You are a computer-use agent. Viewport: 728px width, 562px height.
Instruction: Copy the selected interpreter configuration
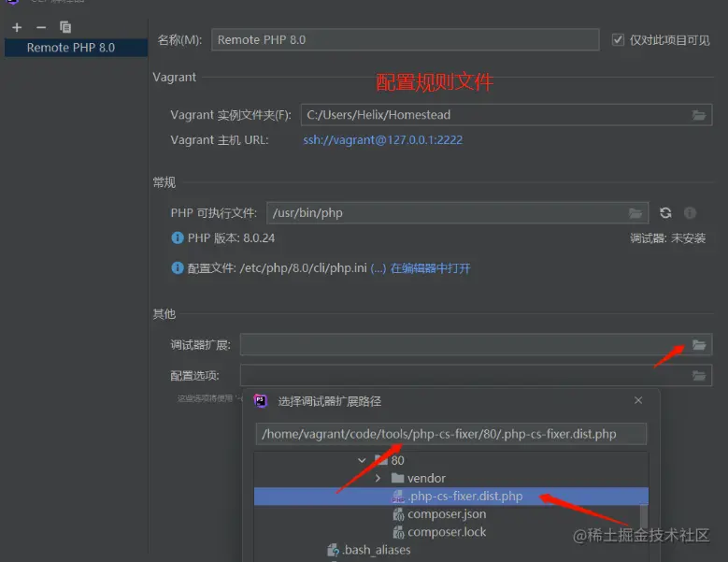tap(65, 27)
